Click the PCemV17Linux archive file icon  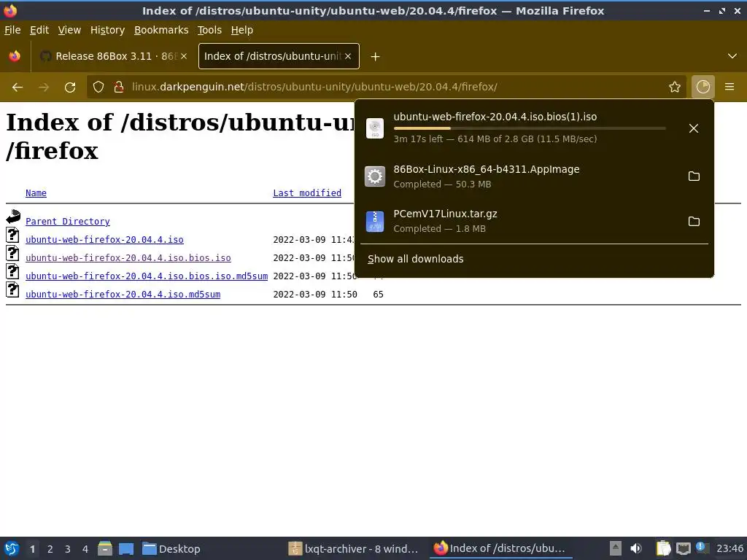pos(375,222)
